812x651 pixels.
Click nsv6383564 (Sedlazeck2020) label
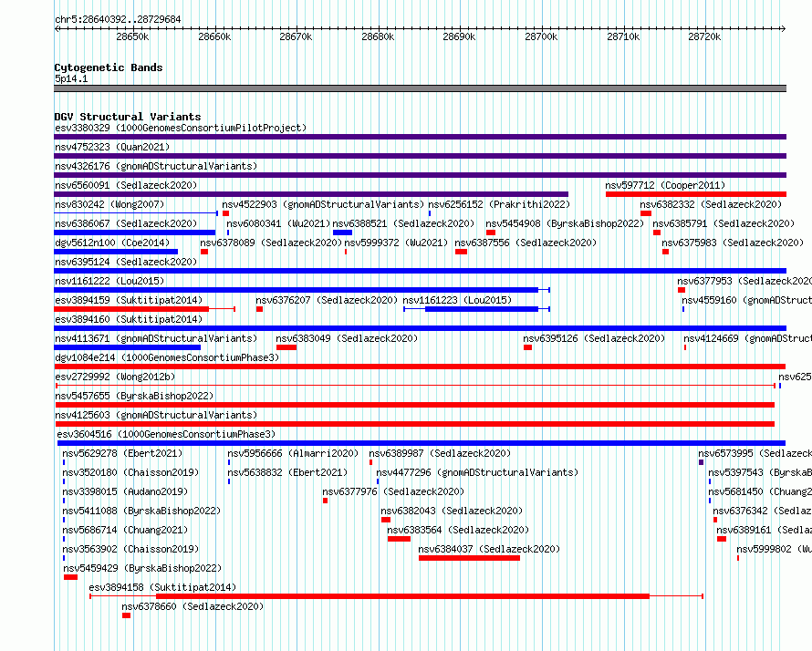(458, 530)
